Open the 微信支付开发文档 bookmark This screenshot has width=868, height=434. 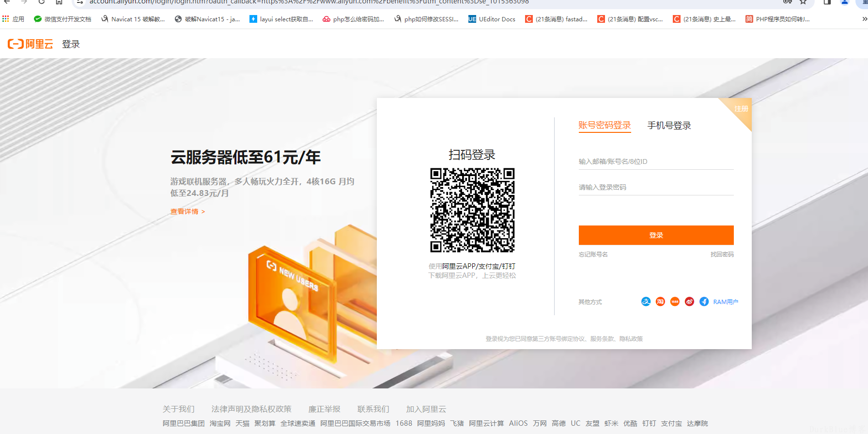click(62, 19)
